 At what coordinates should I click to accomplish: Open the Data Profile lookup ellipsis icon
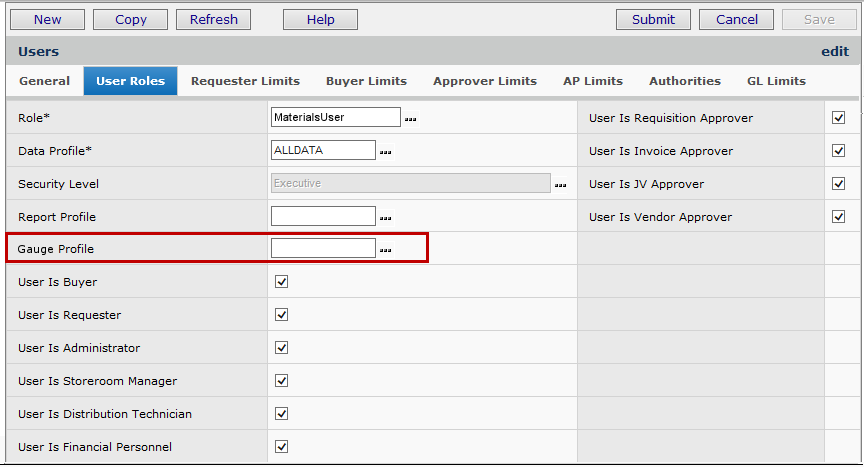coord(385,152)
